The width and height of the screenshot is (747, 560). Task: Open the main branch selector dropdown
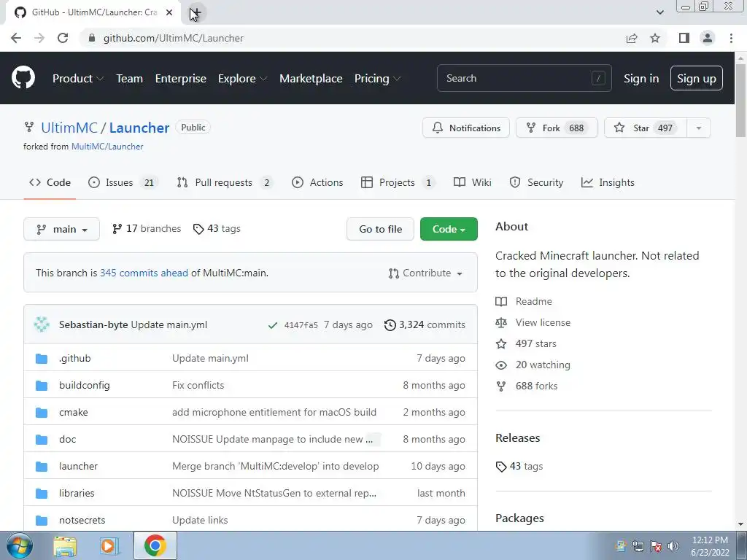click(x=61, y=229)
